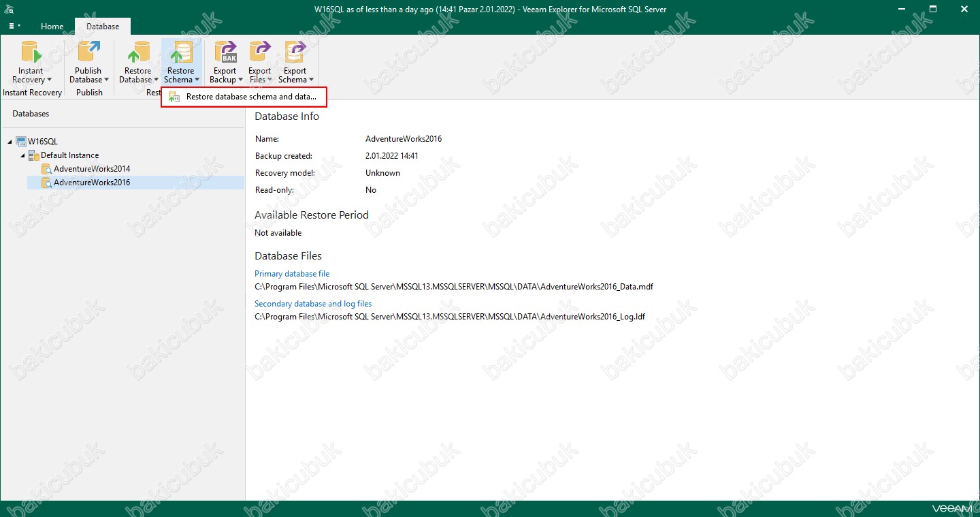Choose Restore database schema and data menu item
Screen dimensions: 980x517
[x=244, y=97]
